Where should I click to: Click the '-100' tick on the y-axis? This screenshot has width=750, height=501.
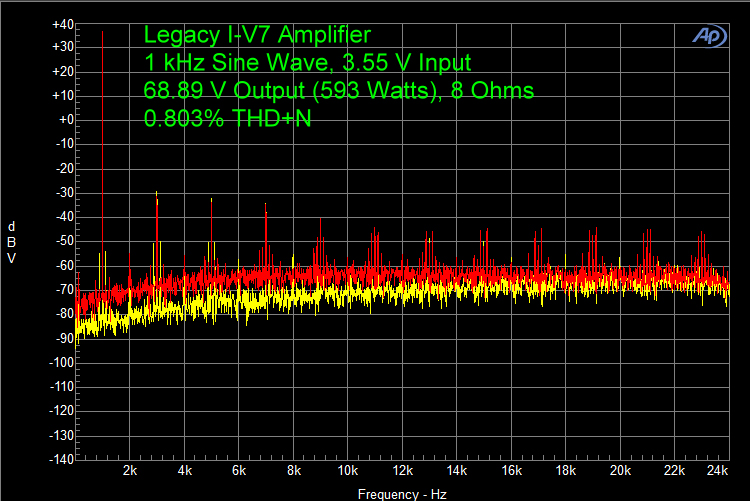[x=62, y=362]
